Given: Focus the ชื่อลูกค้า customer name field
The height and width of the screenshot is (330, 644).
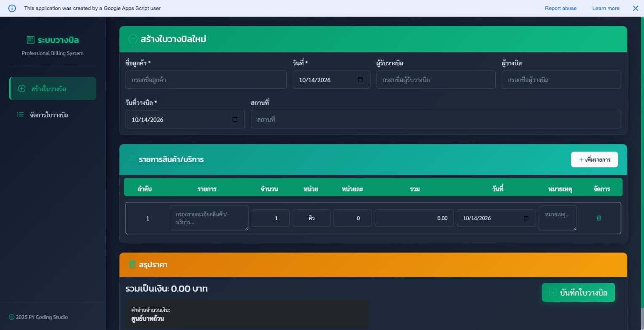Looking at the screenshot, I should [x=206, y=80].
